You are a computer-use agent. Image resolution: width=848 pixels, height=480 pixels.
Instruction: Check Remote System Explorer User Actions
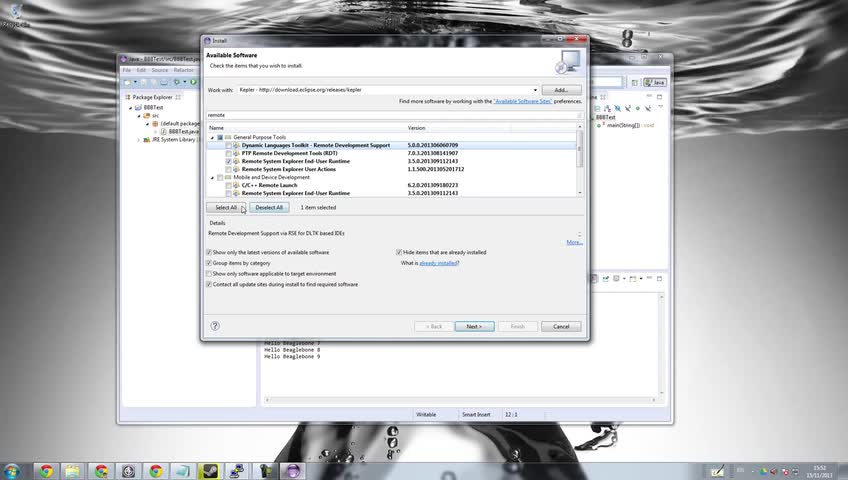pos(229,169)
